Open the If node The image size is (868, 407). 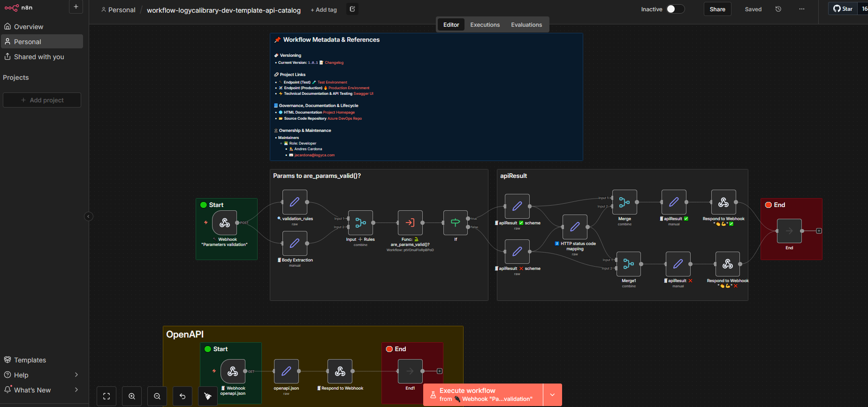(x=455, y=223)
